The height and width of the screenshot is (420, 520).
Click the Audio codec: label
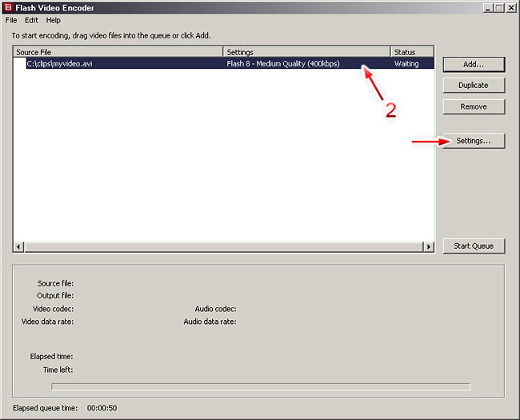click(215, 309)
